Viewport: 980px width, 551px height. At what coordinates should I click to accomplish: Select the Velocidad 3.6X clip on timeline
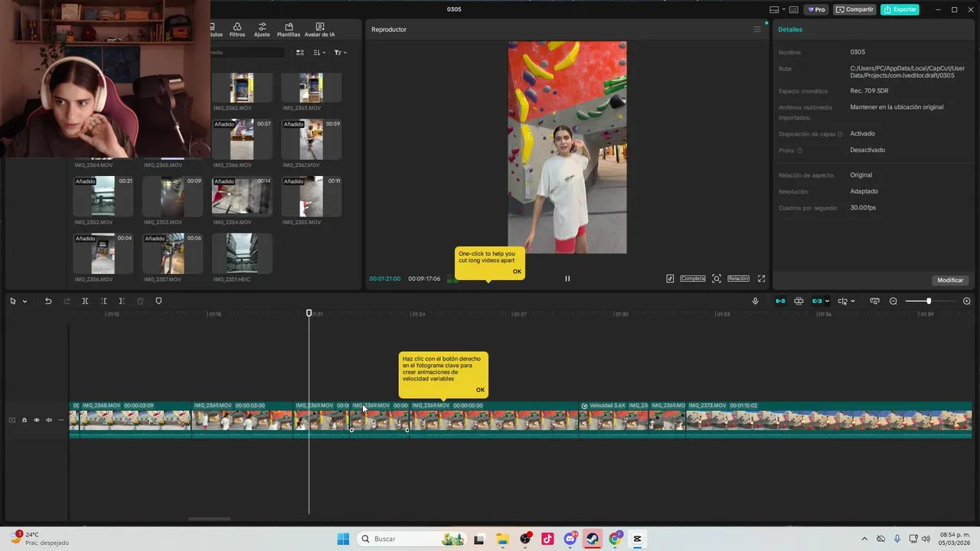[614, 419]
